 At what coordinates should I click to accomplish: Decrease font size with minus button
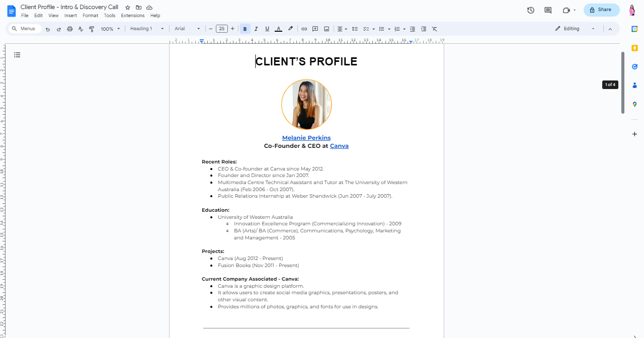pyautogui.click(x=211, y=29)
